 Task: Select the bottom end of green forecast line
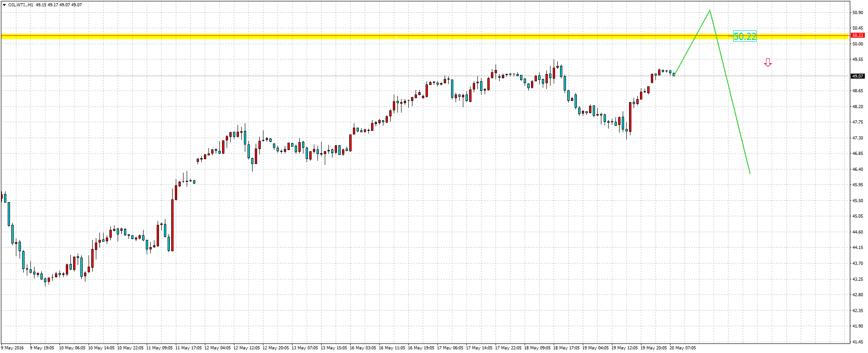[x=749, y=173]
